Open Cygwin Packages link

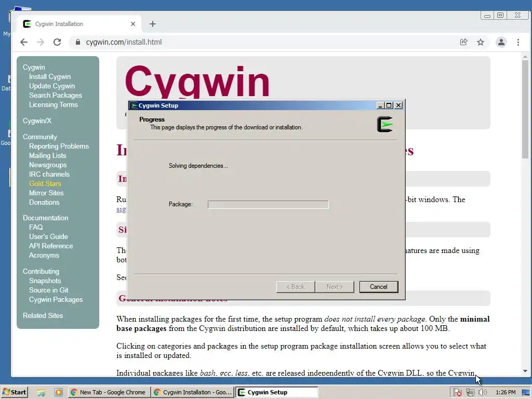pyautogui.click(x=56, y=300)
